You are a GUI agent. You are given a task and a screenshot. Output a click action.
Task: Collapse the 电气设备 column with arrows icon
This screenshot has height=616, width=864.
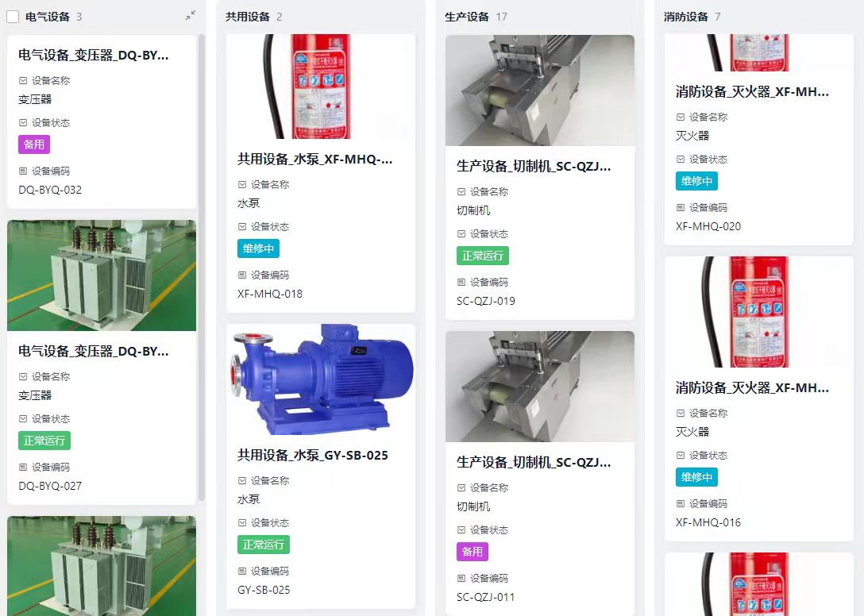[x=191, y=15]
